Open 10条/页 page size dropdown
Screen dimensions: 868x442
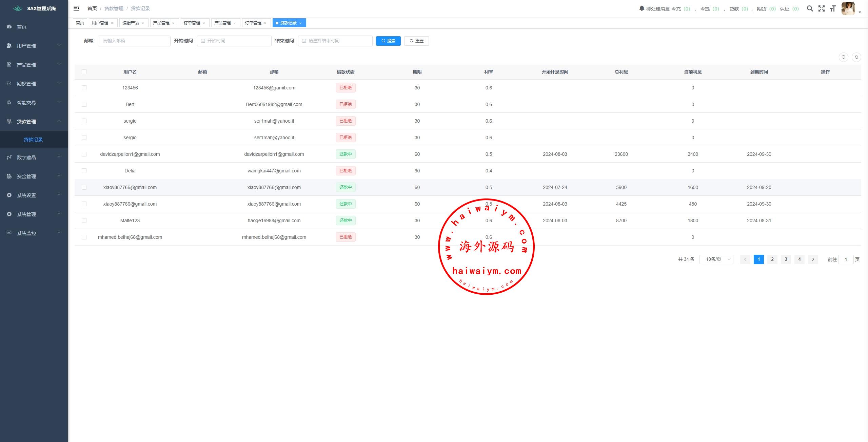coord(716,259)
